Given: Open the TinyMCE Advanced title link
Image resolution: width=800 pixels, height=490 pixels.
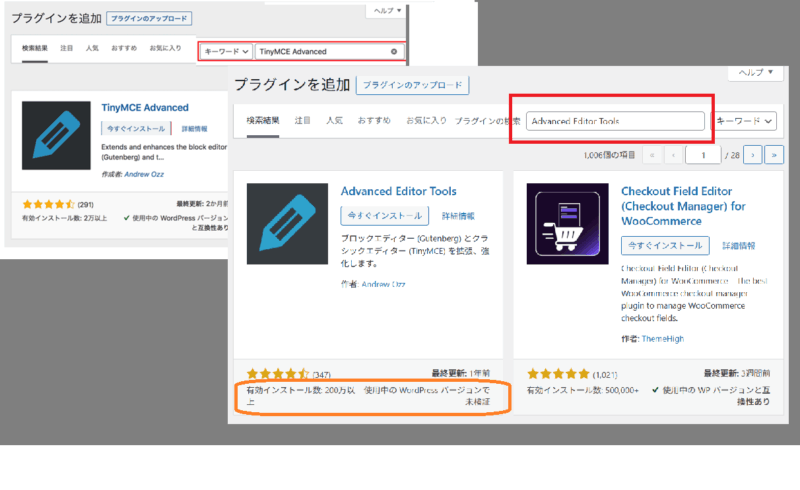Looking at the screenshot, I should pyautogui.click(x=145, y=108).
